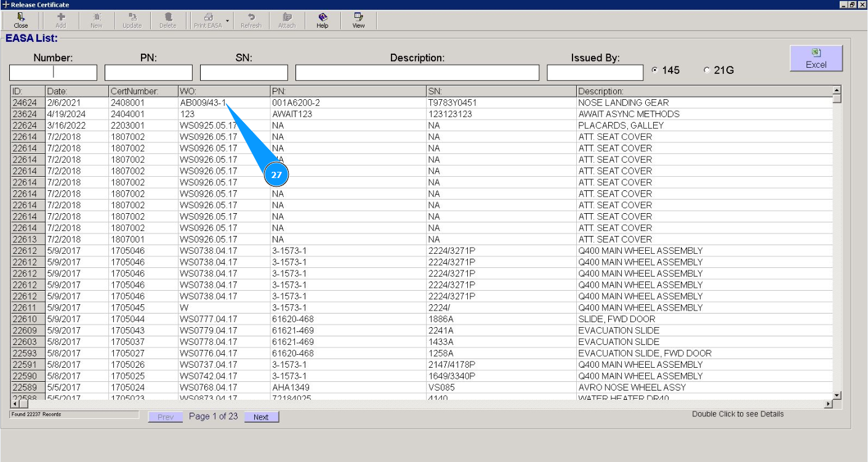
Task: Click the horizontal scrollbar right arrow
Action: point(828,404)
